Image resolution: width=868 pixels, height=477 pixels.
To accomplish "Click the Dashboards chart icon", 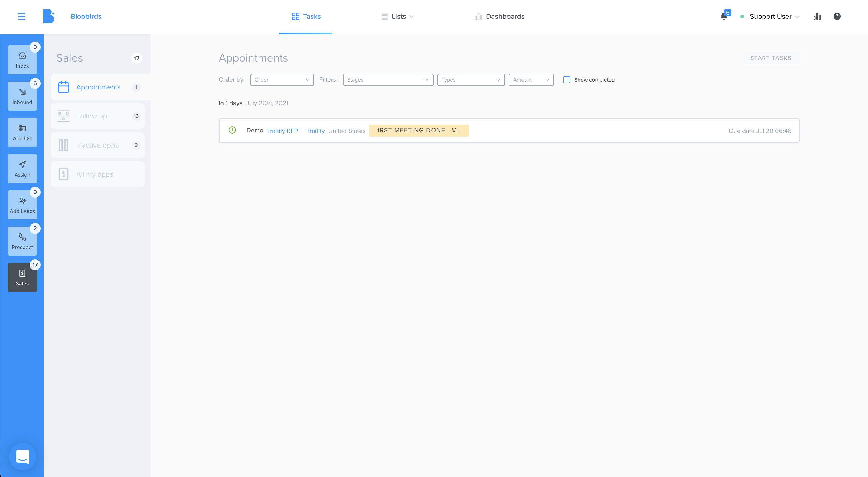I will click(478, 16).
